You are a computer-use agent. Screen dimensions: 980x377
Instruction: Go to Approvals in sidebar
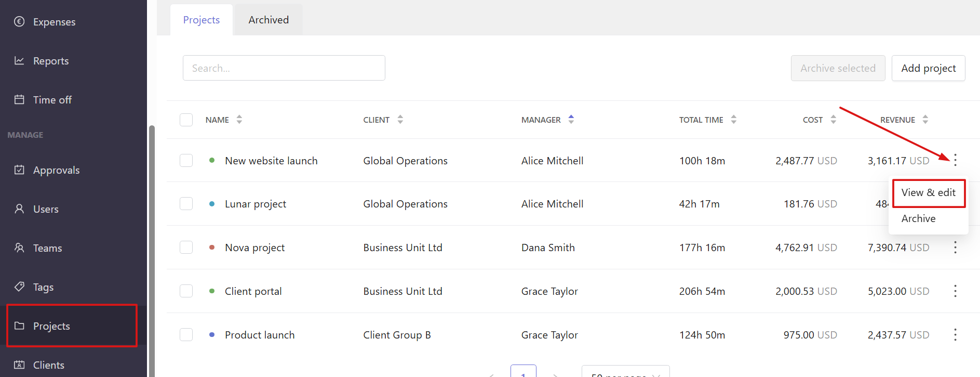point(57,170)
